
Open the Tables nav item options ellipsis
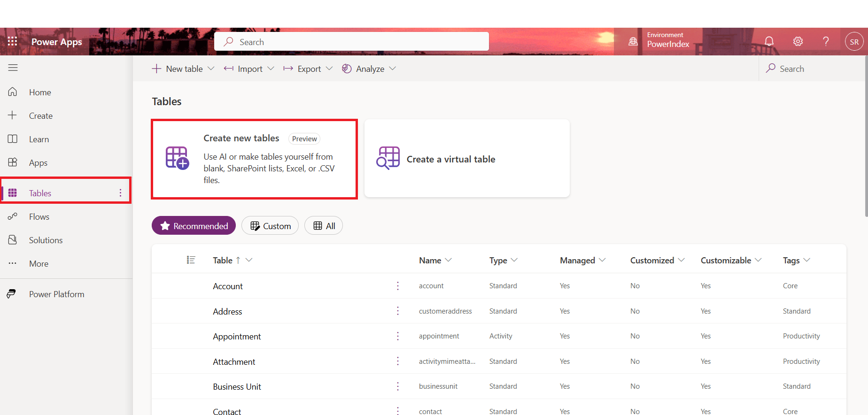120,193
